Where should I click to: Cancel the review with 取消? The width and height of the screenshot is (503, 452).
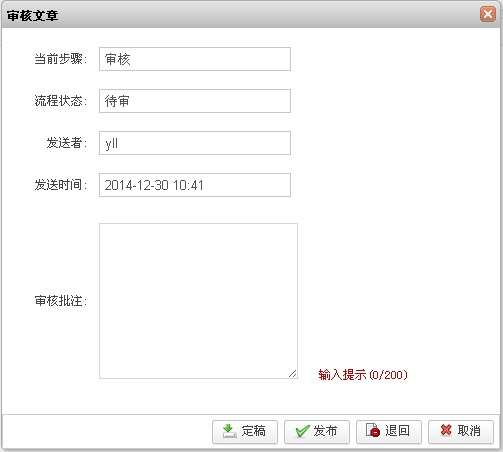[x=461, y=432]
